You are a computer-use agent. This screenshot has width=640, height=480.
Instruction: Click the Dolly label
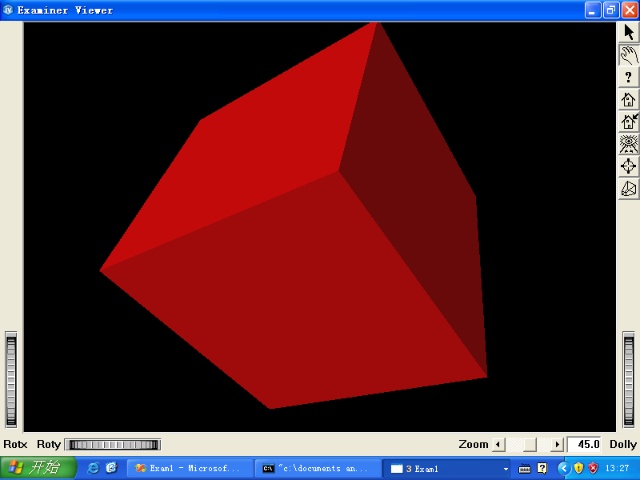click(x=623, y=444)
